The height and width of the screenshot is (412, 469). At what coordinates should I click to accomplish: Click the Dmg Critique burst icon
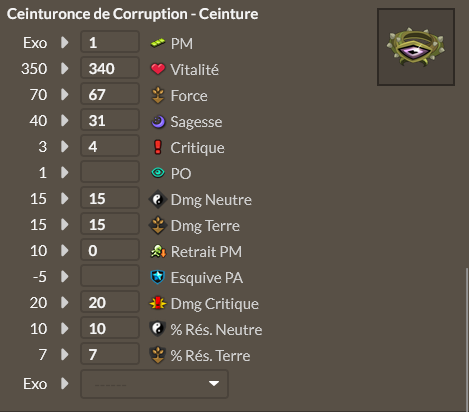click(x=158, y=303)
